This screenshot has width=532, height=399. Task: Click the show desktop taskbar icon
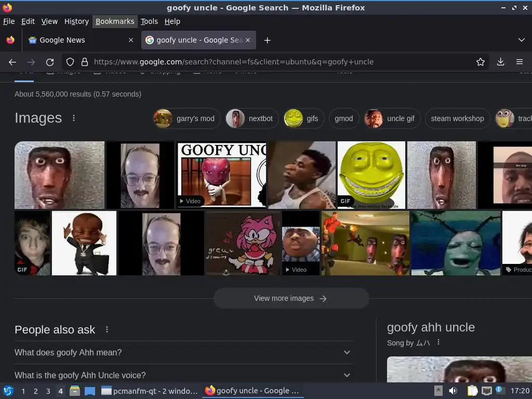pos(89,391)
